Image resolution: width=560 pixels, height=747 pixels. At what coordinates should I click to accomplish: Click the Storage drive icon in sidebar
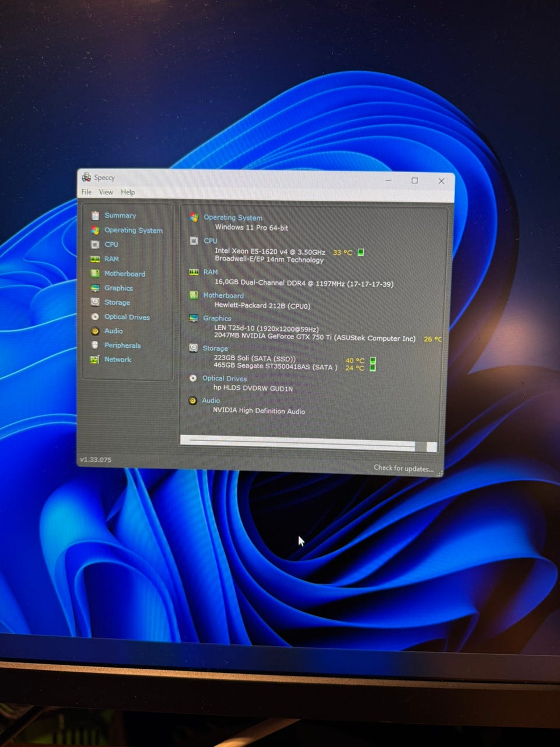(x=95, y=302)
